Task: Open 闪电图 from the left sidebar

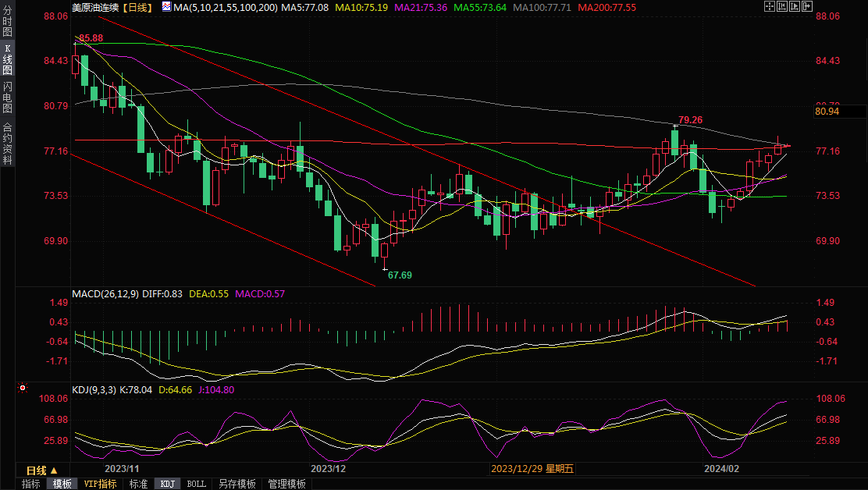Action: click(7, 98)
